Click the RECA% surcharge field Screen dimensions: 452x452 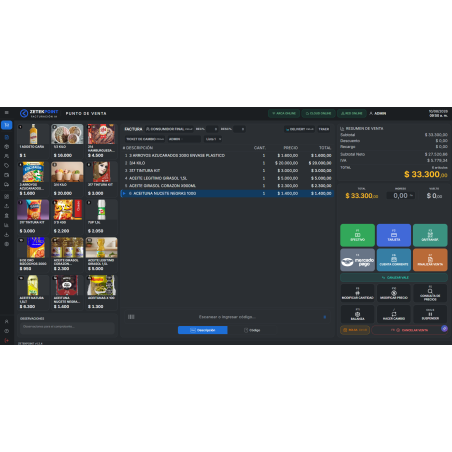coord(239,129)
